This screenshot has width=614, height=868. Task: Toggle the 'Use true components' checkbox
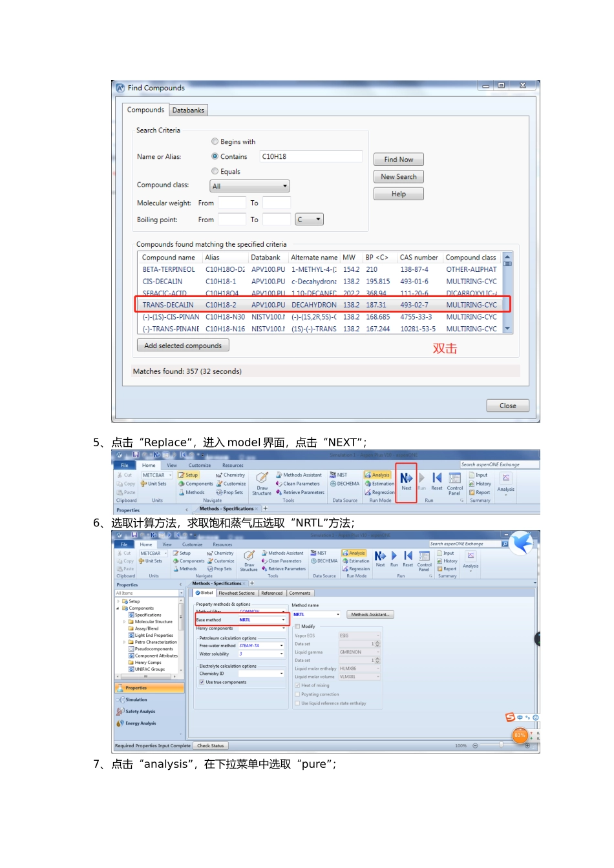(202, 683)
